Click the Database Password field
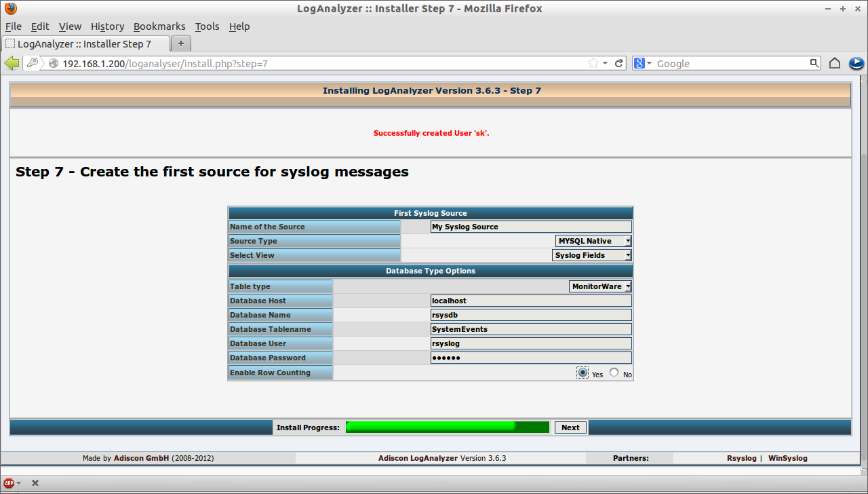 pos(531,358)
